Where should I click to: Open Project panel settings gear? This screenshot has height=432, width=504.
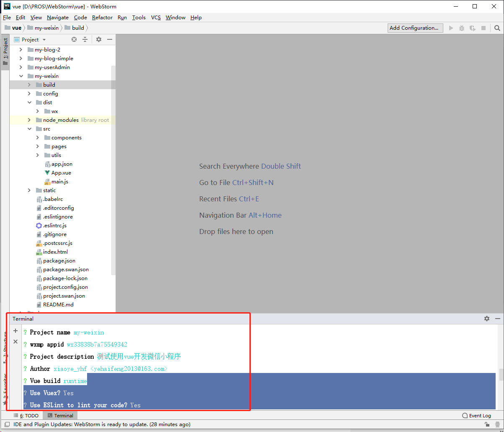click(x=99, y=39)
